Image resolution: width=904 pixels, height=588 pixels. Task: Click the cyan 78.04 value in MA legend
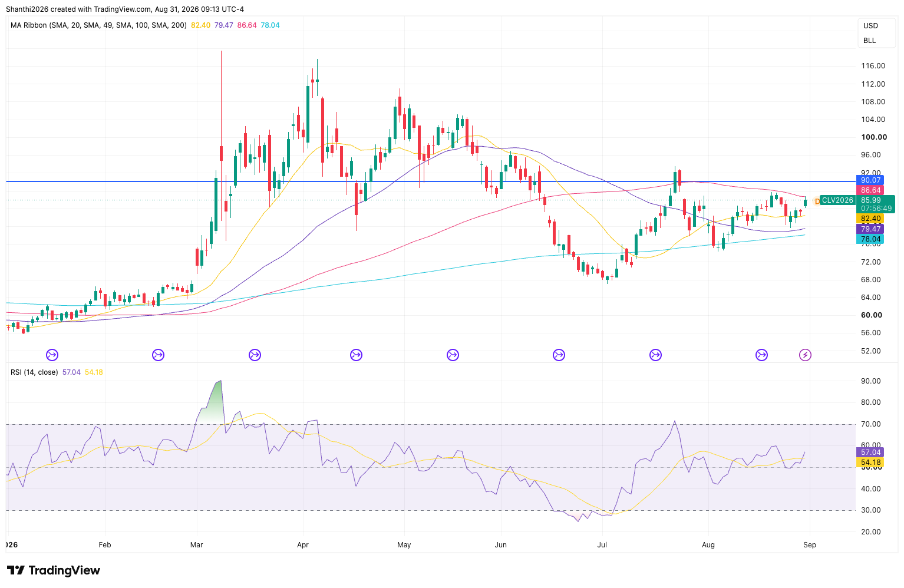click(x=270, y=25)
